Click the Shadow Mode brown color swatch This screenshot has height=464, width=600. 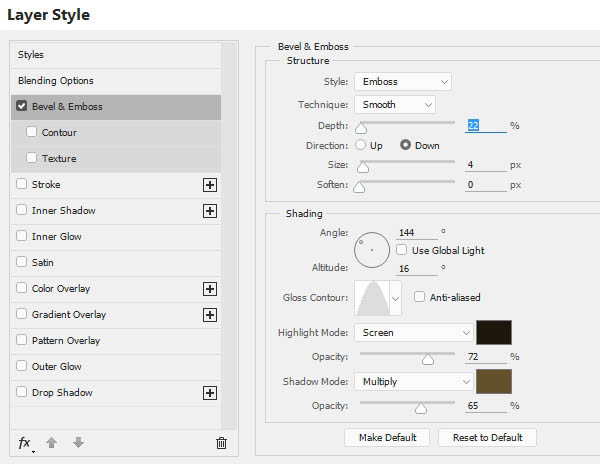495,381
